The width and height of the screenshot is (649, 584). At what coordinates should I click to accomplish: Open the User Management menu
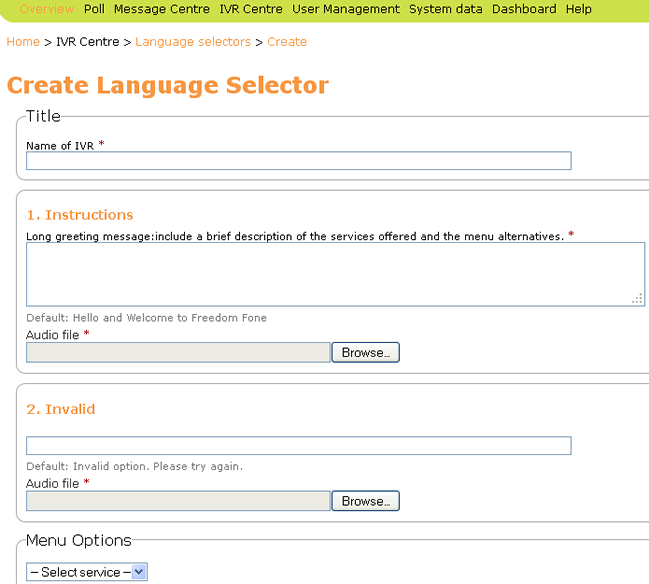[x=346, y=9]
